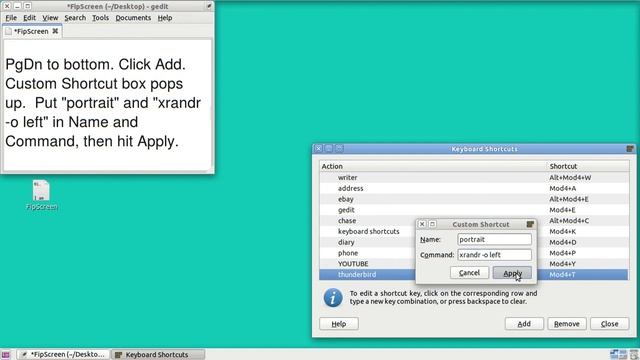Click inside the gedit text editing area
Screen dimensions: 640x360
(x=107, y=105)
